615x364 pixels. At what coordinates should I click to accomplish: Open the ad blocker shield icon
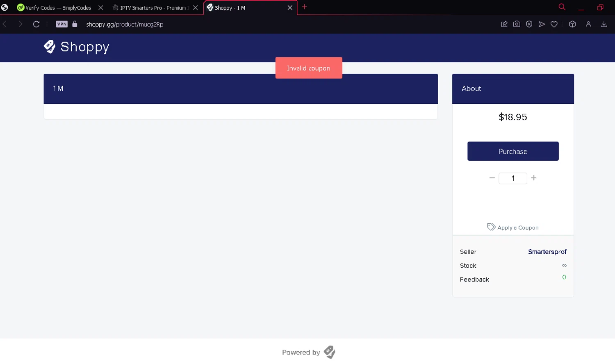point(529,24)
